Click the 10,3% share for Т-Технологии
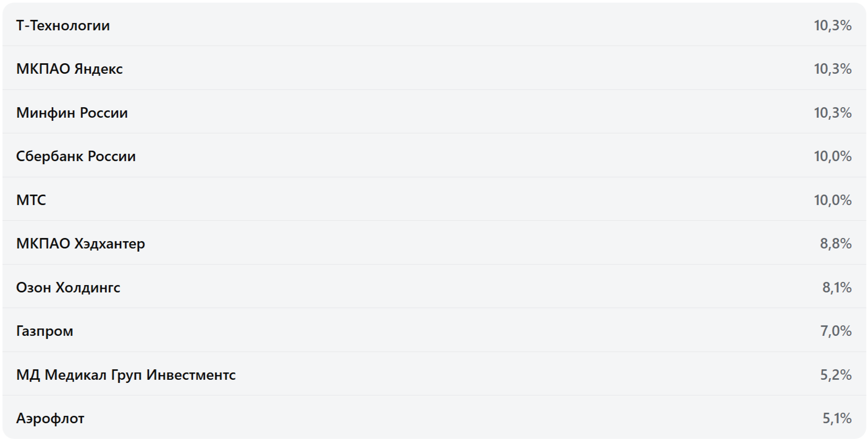The image size is (868, 441). click(x=832, y=26)
